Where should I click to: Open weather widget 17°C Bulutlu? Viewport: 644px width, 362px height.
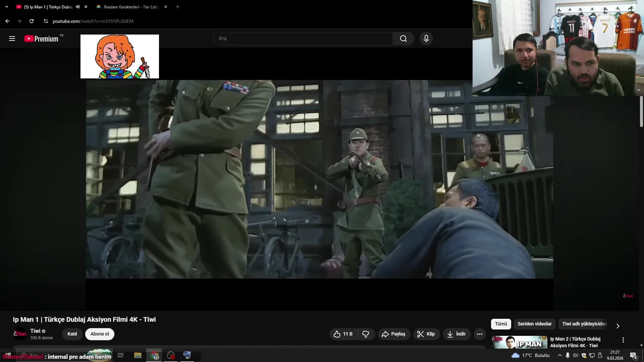[531, 355]
